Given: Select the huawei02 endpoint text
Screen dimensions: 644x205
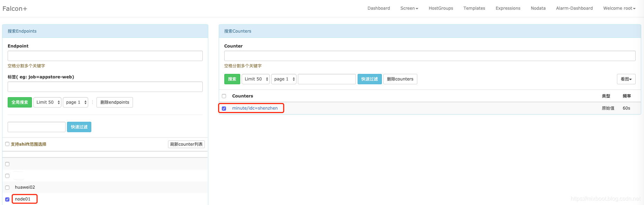Looking at the screenshot, I should [25, 187].
